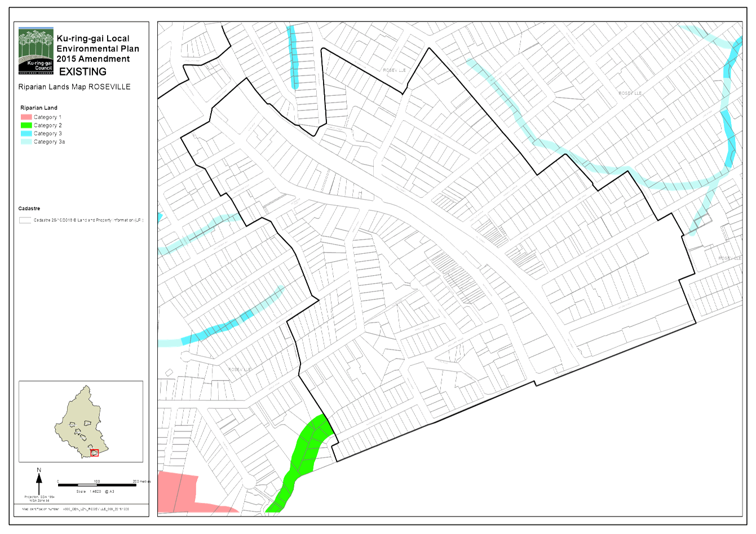Click the Ku-ring-gai Council tree logo
Viewport: 756px width, 534px height.
(x=36, y=51)
